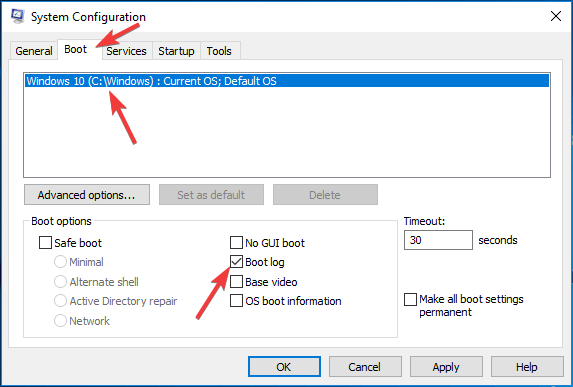This screenshot has height=387, width=573.
Task: Enable the Safe boot checkbox
Action: click(45, 243)
